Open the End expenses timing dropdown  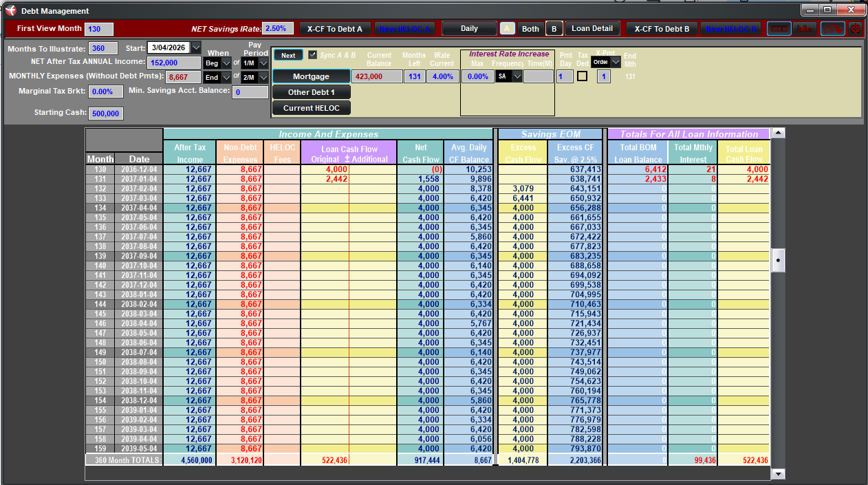click(226, 77)
